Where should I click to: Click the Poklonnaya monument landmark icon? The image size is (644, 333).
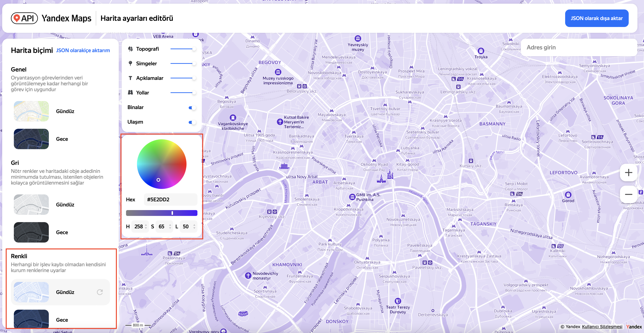pyautogui.click(x=147, y=250)
